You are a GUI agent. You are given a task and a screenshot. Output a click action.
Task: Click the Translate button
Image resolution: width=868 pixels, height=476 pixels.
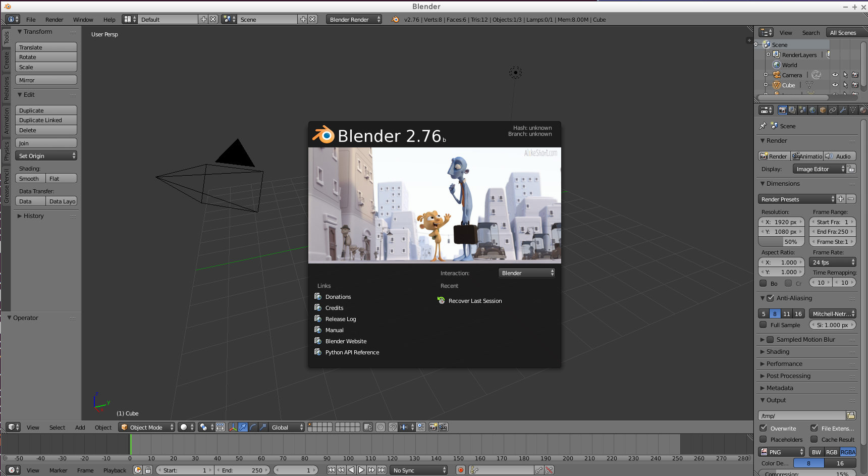coord(46,47)
